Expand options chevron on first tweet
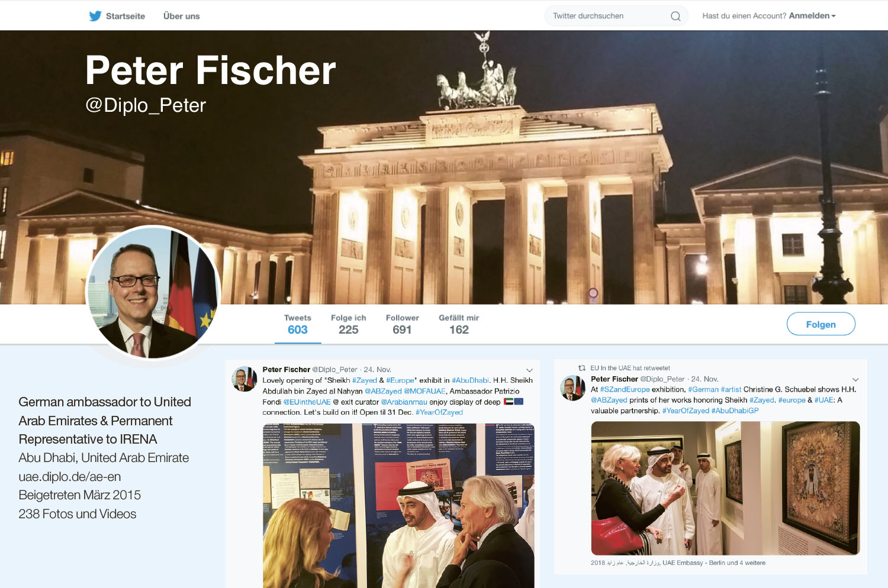 pyautogui.click(x=529, y=370)
